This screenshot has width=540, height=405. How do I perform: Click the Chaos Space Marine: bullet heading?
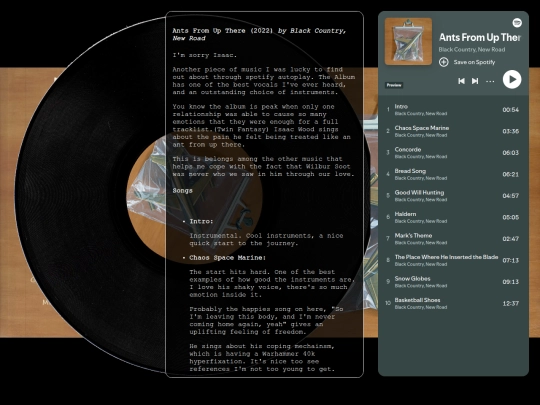(x=227, y=258)
